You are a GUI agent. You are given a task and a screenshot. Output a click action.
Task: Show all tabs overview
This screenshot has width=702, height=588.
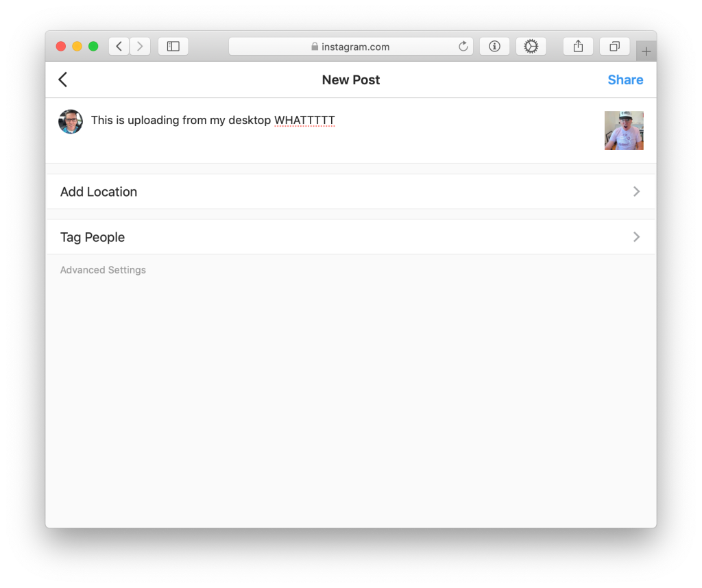point(615,46)
